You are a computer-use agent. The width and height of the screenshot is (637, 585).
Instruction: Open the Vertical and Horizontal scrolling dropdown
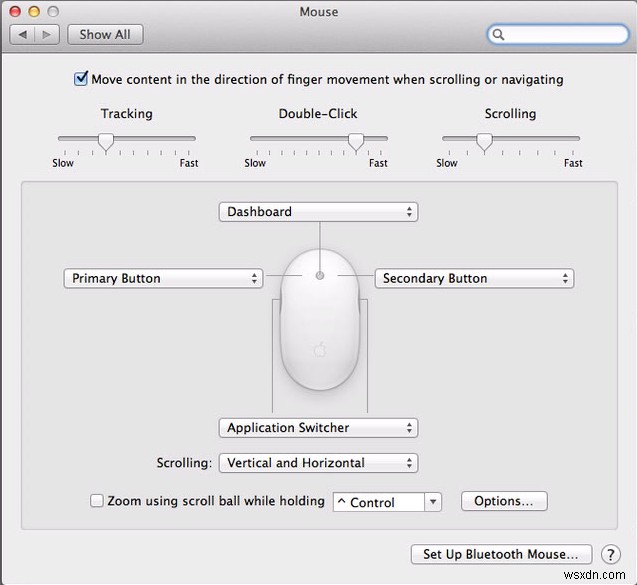[x=318, y=463]
